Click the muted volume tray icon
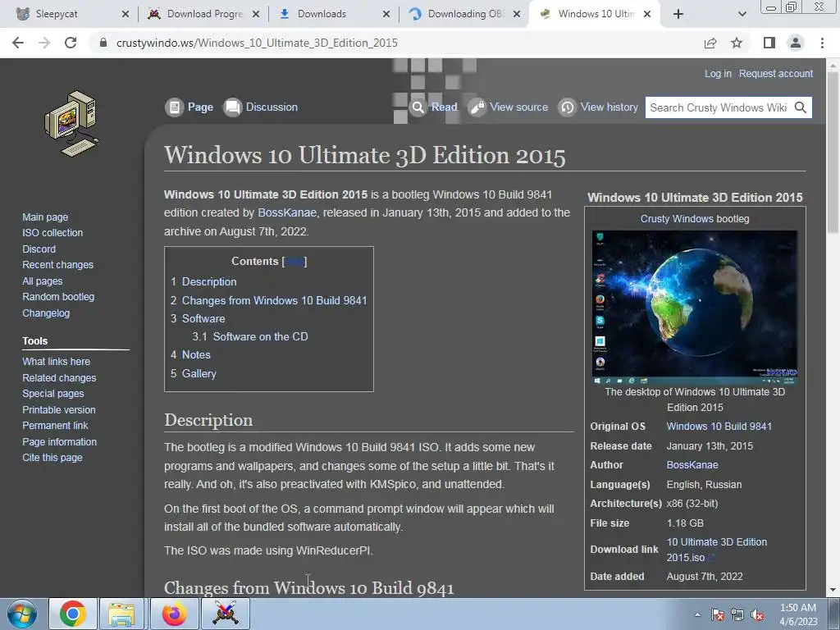Screen dimensions: 840x630 [757, 614]
